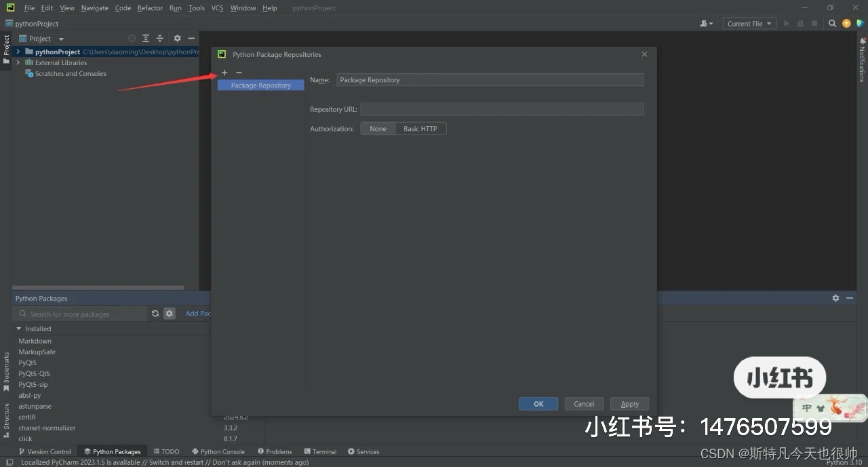Choose Basic HTTP authorization option
Image resolution: width=868 pixels, height=467 pixels.
[420, 129]
